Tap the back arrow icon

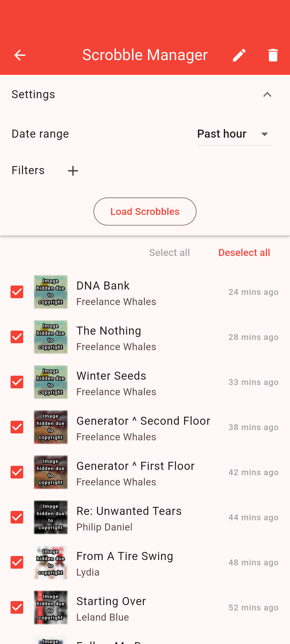click(20, 55)
